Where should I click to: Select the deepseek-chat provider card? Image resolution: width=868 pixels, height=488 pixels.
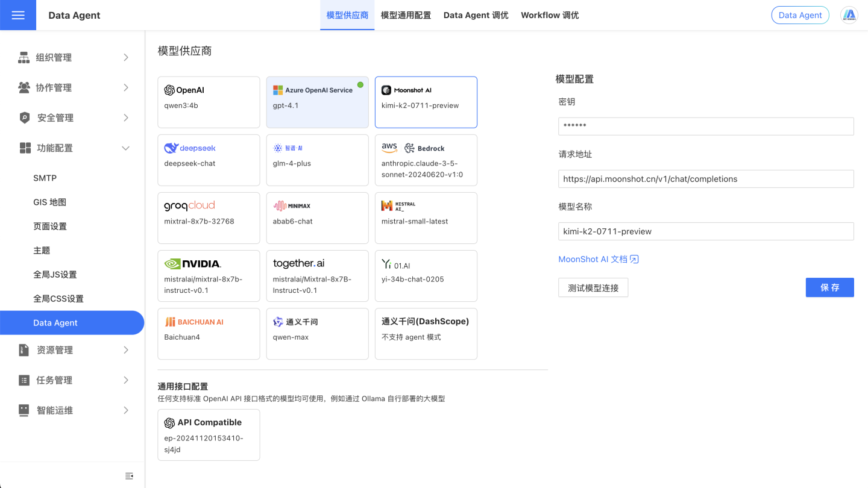tap(209, 160)
